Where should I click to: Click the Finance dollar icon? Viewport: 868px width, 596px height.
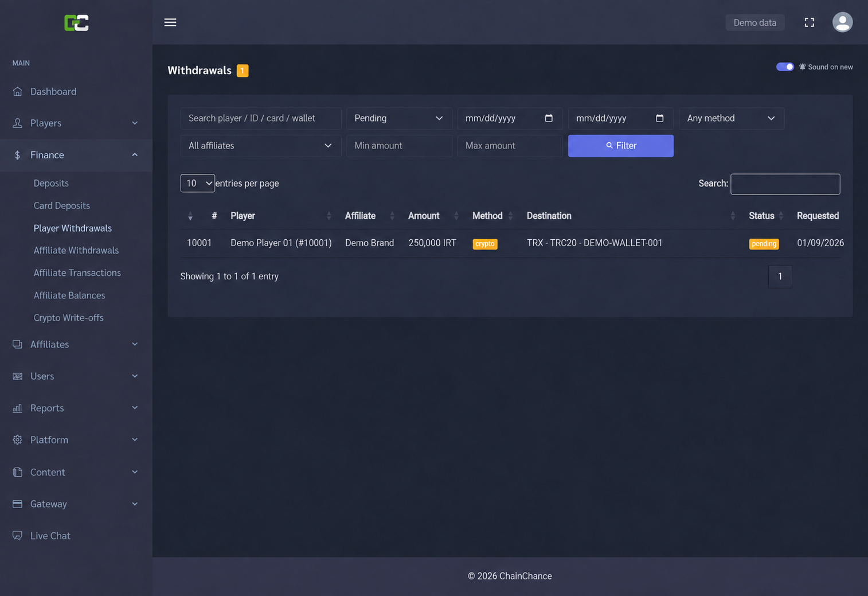[18, 155]
